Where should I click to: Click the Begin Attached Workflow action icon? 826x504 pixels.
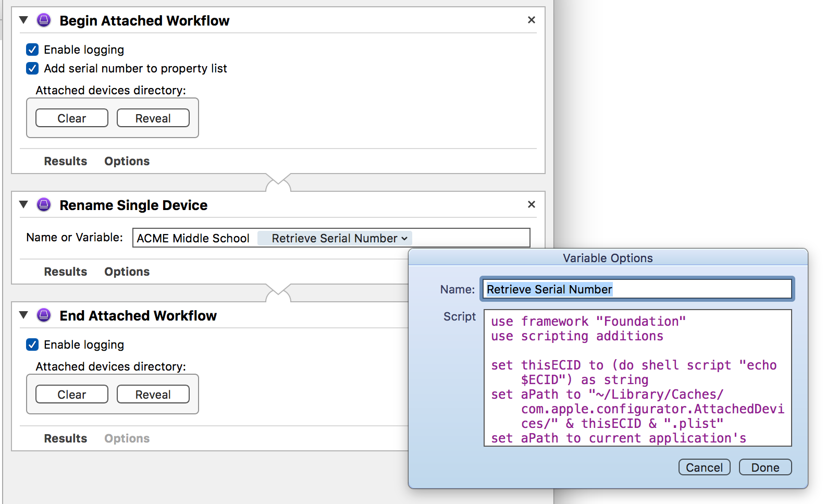[x=44, y=20]
